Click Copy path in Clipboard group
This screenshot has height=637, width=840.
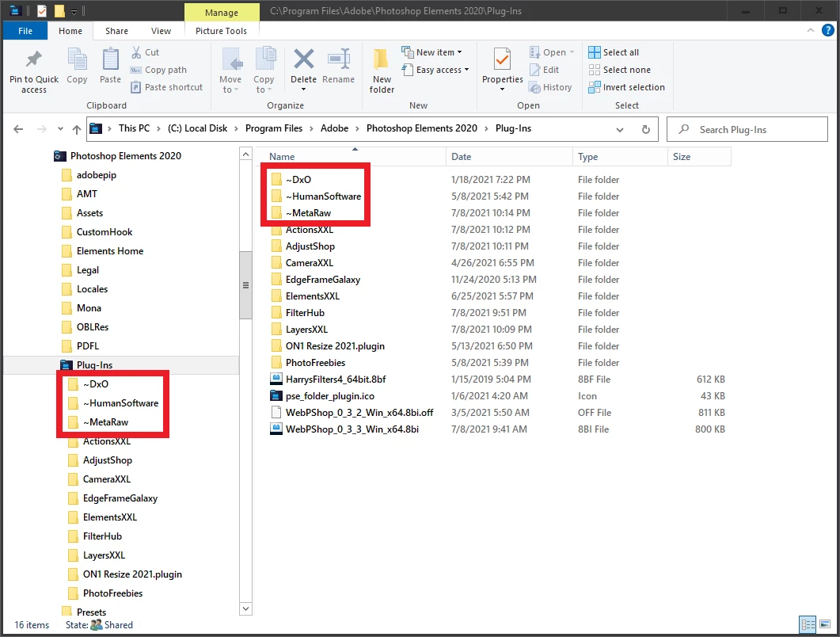point(158,70)
